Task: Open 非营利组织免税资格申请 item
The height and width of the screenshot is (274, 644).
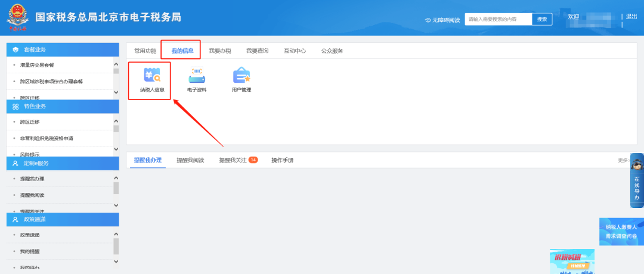Action: click(x=47, y=138)
